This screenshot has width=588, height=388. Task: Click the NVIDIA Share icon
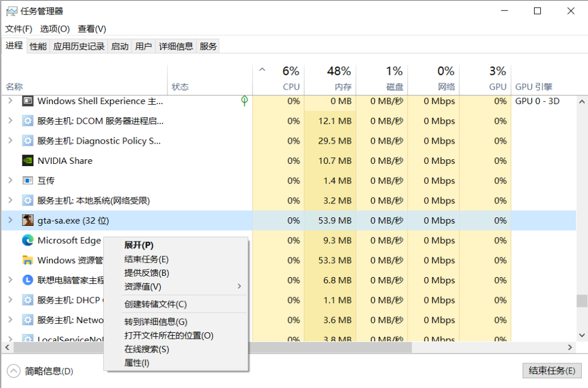(x=27, y=160)
